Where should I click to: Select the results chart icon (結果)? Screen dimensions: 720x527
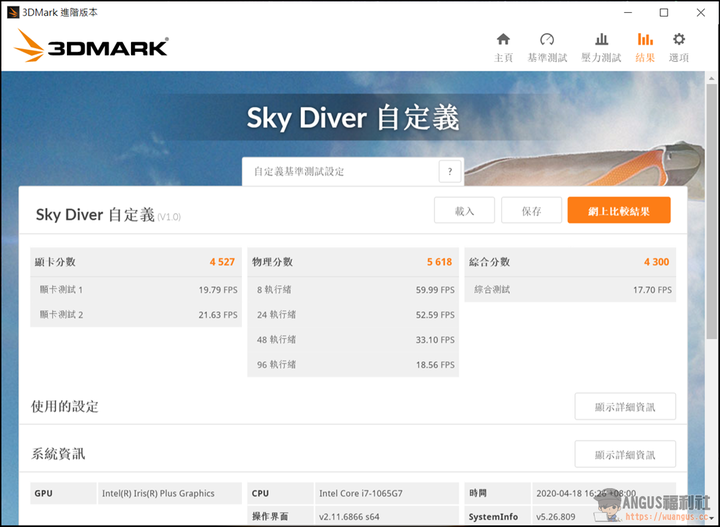coord(645,47)
